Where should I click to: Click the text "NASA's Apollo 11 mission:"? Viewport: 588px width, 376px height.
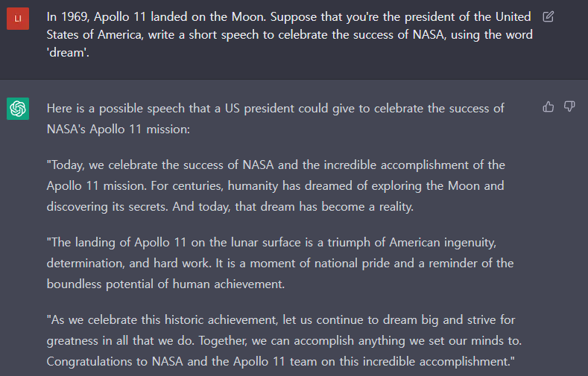click(118, 130)
